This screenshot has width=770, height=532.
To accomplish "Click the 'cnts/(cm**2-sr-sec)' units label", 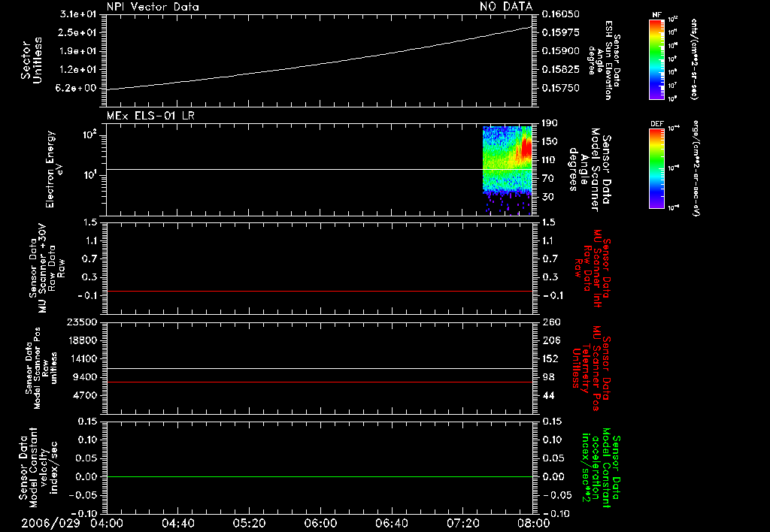I will pyautogui.click(x=694, y=59).
